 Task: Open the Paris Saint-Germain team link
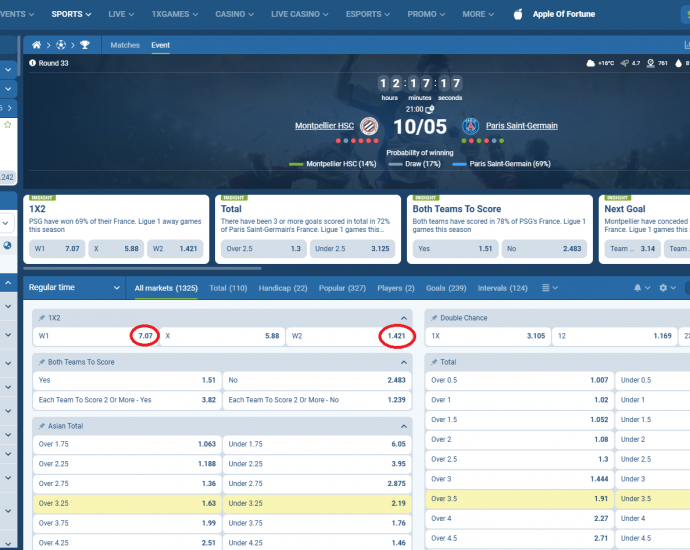(x=521, y=126)
